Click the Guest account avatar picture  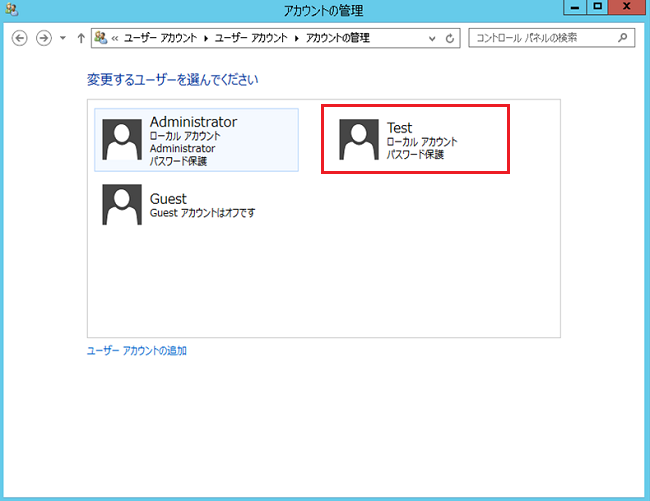pos(122,204)
